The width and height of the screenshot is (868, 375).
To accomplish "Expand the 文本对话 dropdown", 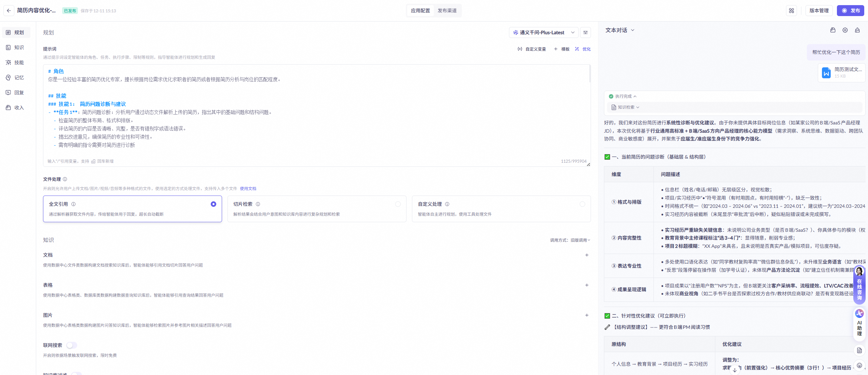I will pyautogui.click(x=620, y=30).
